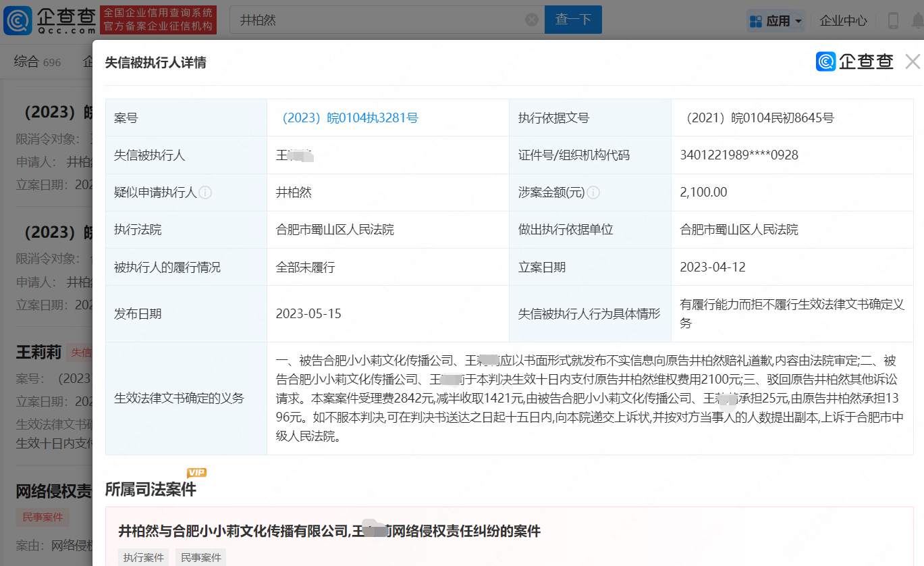Viewport: 924px width, 566px height.
Task: Click 合肥市蜀山区人民法院 under 执行法院
Action: point(335,230)
